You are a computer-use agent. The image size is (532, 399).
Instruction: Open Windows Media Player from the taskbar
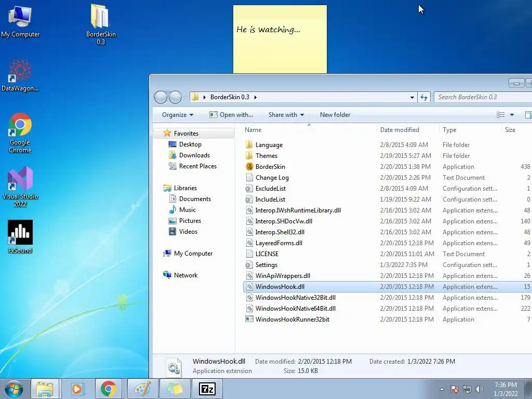(77, 389)
